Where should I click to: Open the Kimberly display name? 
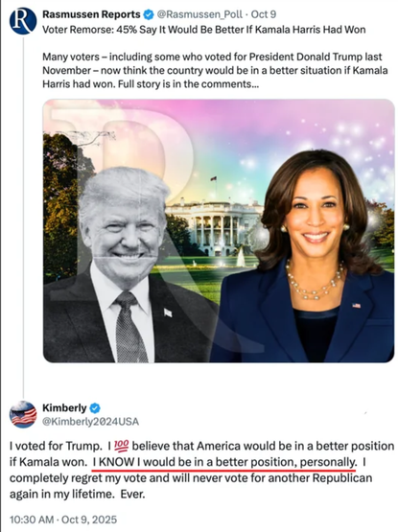pyautogui.click(x=64, y=407)
